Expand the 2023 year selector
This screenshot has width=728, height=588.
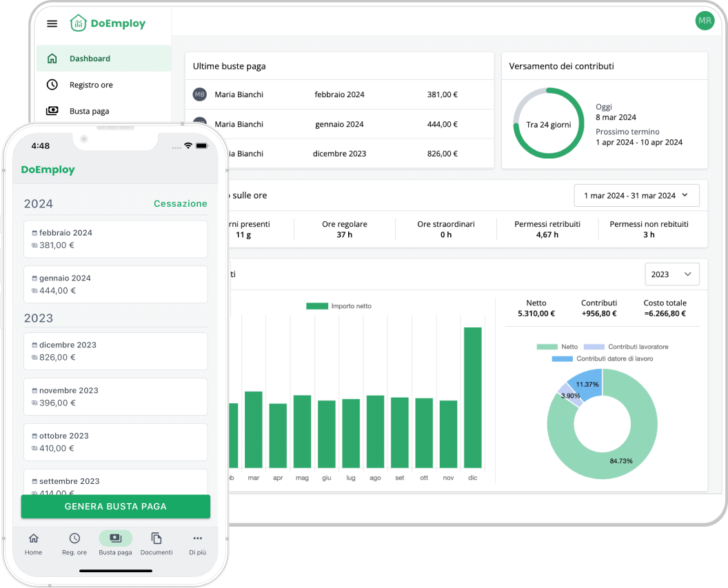671,274
